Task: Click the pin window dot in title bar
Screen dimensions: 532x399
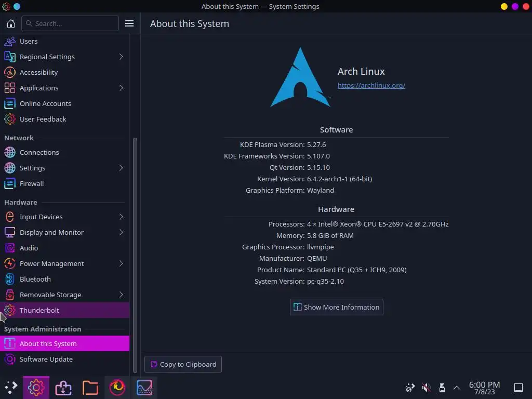Action: pyautogui.click(x=17, y=6)
